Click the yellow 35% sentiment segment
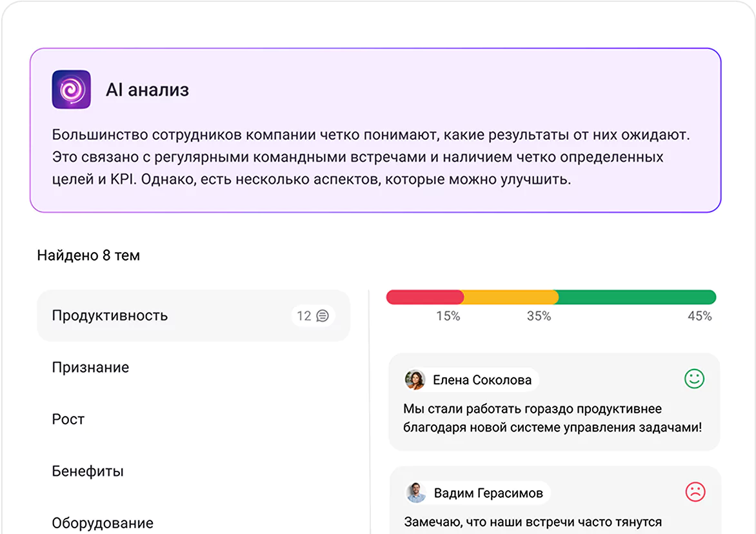Image resolution: width=756 pixels, height=534 pixels. point(510,295)
